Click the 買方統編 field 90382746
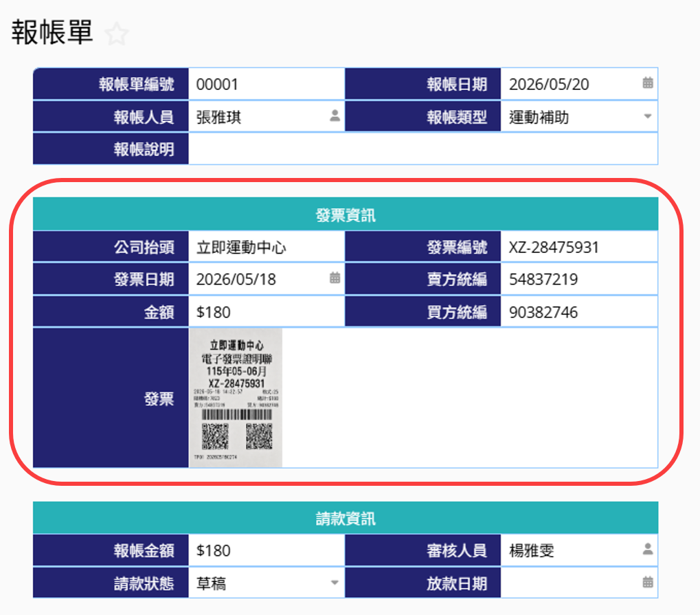 point(579,312)
